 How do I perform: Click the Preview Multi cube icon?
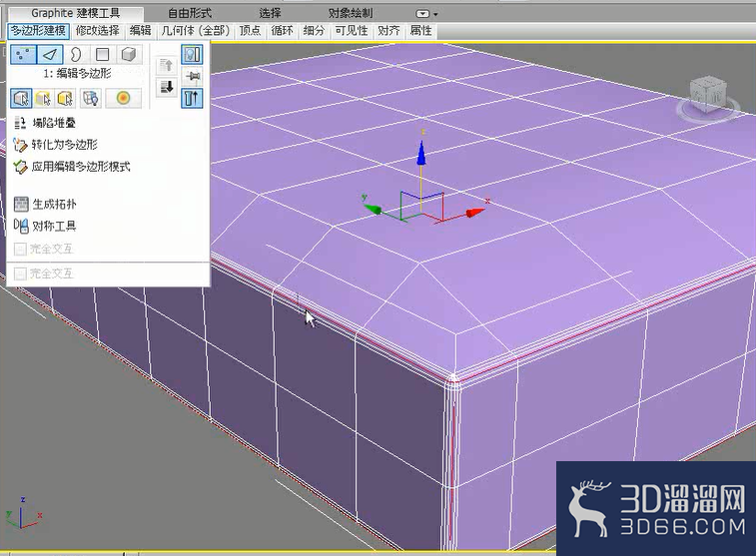point(65,98)
